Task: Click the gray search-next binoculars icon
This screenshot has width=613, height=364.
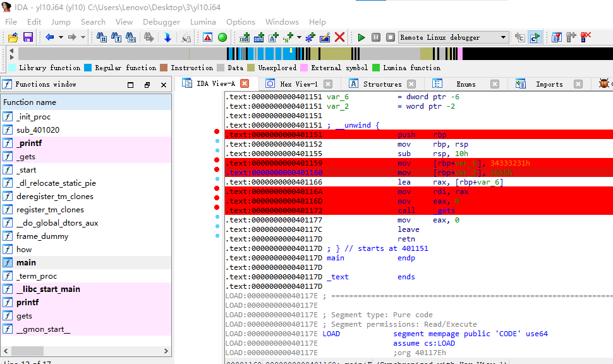Action: [x=149, y=37]
